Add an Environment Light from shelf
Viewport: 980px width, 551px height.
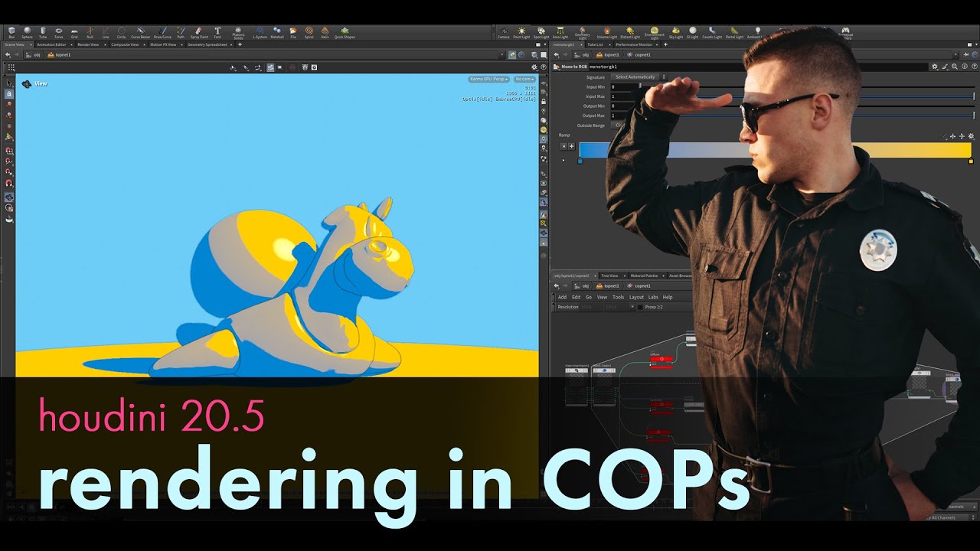[x=655, y=33]
